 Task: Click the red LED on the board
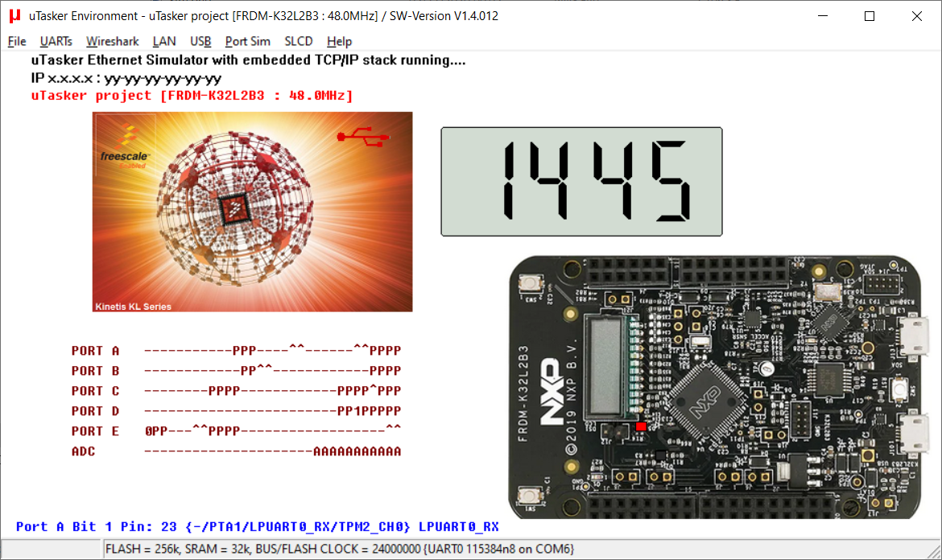pyautogui.click(x=640, y=426)
